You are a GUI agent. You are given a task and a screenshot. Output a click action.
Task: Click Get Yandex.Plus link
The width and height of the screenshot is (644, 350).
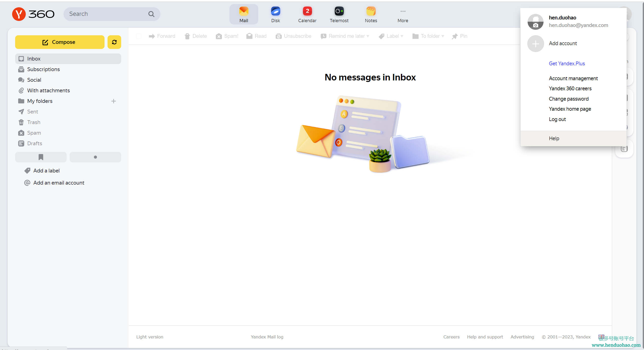567,64
